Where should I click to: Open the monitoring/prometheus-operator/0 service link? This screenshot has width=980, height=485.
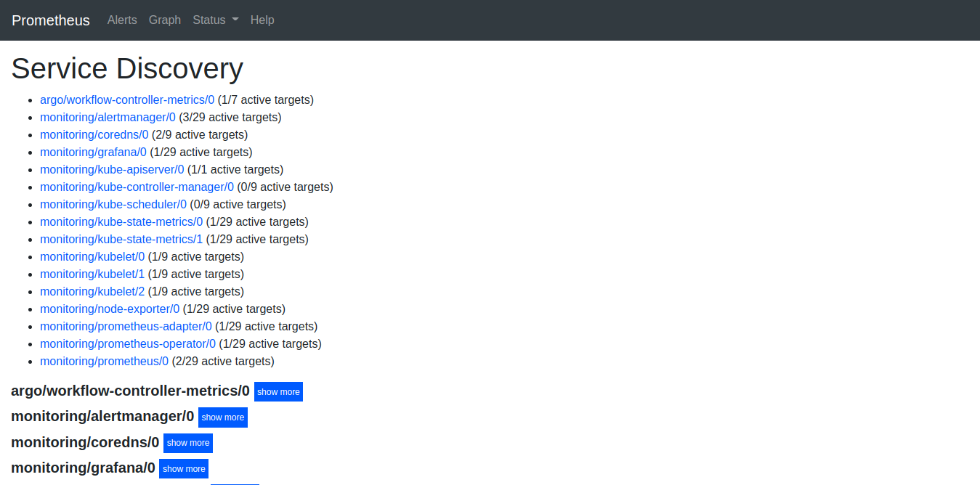pyautogui.click(x=128, y=343)
